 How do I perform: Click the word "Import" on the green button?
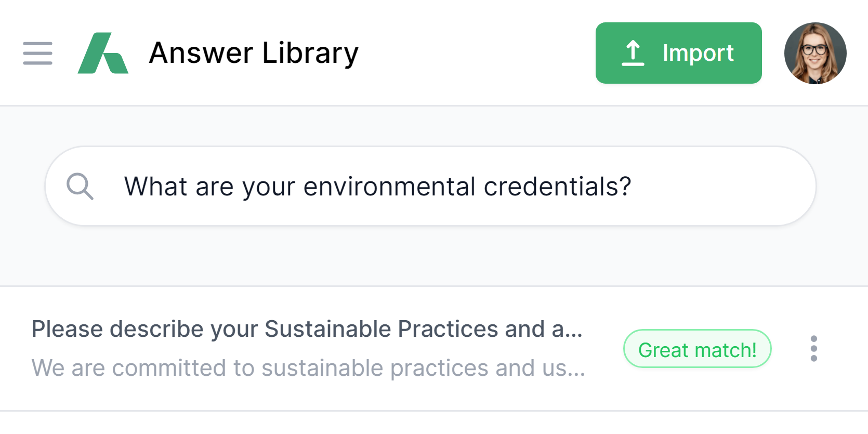(x=698, y=53)
